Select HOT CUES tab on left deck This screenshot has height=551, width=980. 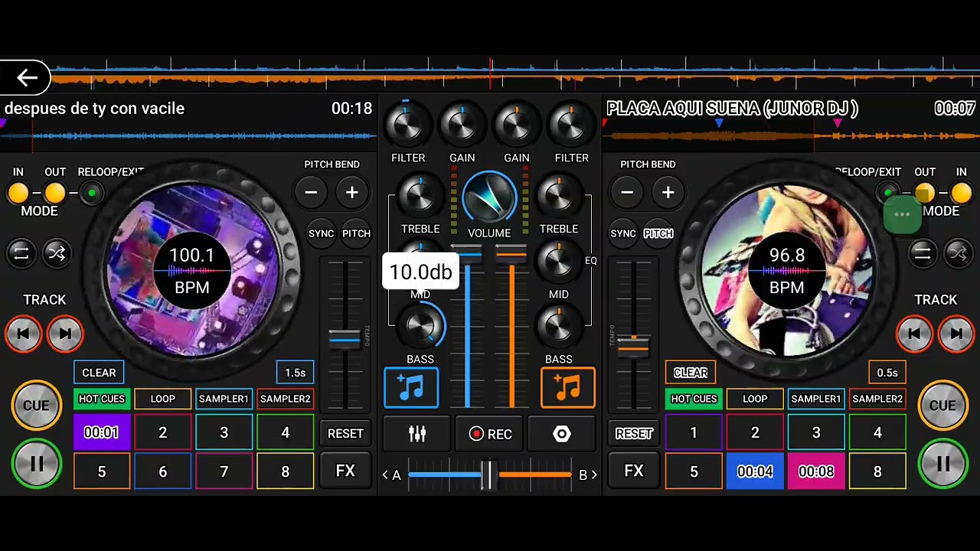point(102,399)
